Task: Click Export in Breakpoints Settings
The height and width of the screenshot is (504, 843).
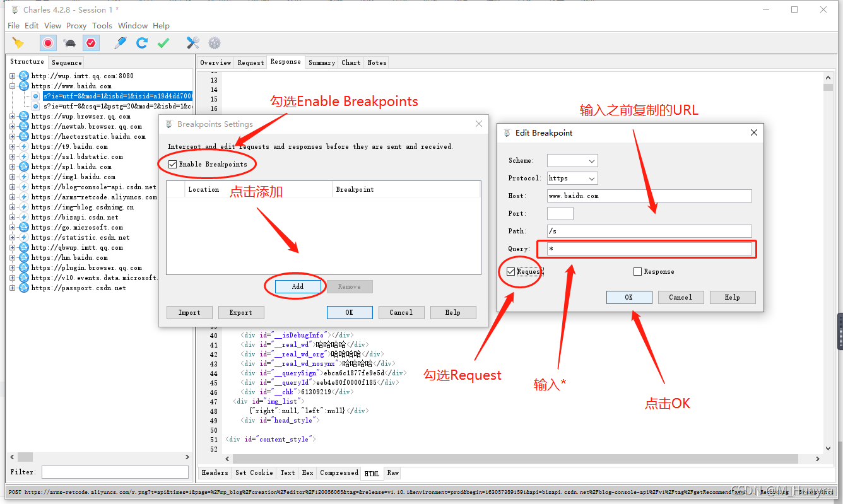Action: [x=241, y=312]
